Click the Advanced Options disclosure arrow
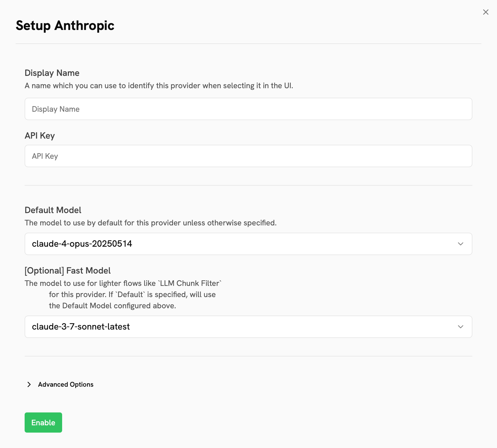The width and height of the screenshot is (497, 448). (29, 384)
